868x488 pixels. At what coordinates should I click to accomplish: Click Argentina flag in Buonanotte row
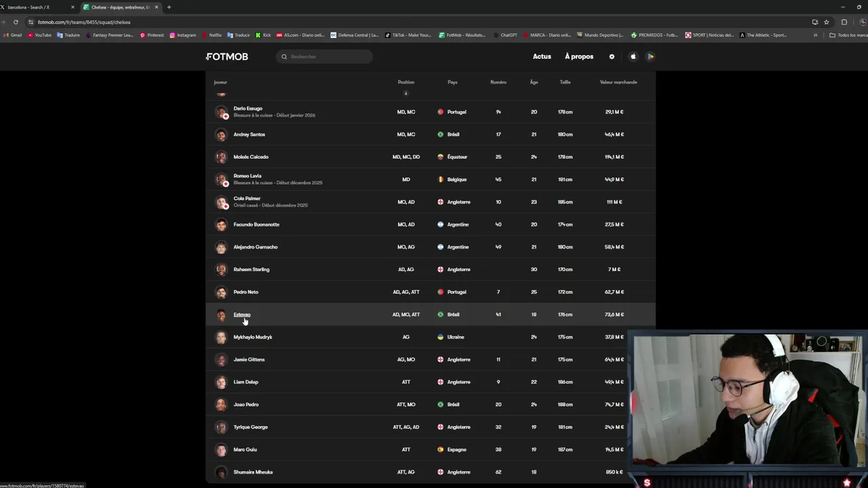click(x=441, y=224)
